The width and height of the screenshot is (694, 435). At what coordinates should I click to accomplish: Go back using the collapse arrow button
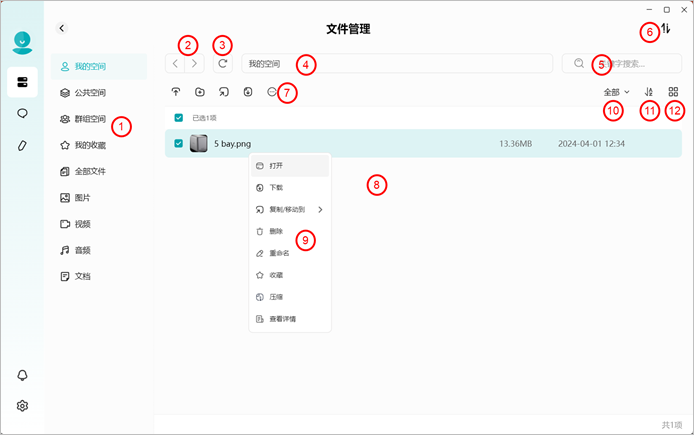coord(62,28)
